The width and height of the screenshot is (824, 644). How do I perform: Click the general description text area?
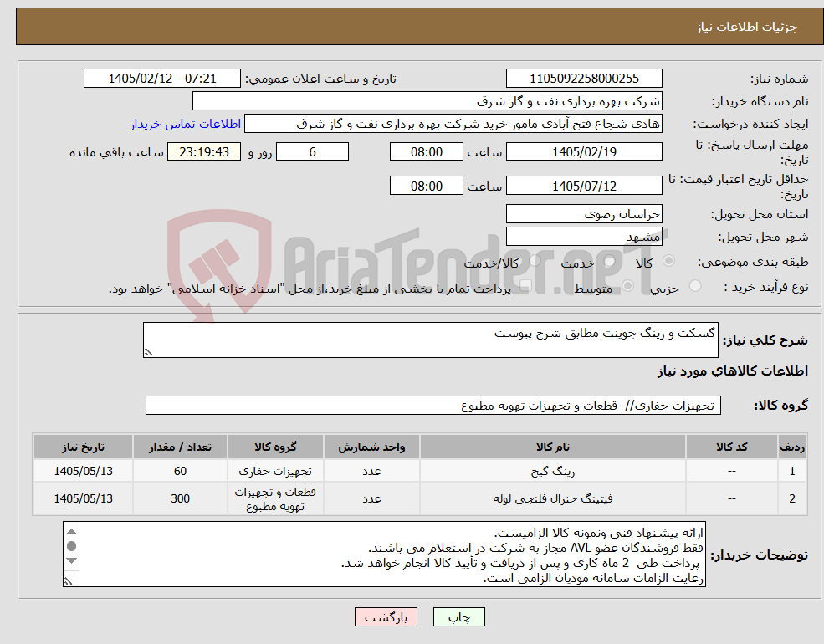pos(430,340)
